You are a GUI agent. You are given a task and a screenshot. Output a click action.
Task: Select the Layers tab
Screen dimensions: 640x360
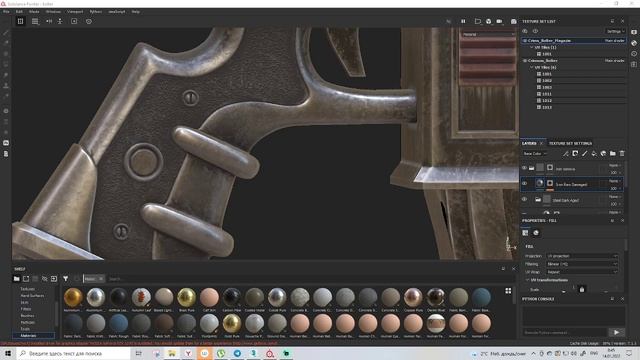click(529, 143)
